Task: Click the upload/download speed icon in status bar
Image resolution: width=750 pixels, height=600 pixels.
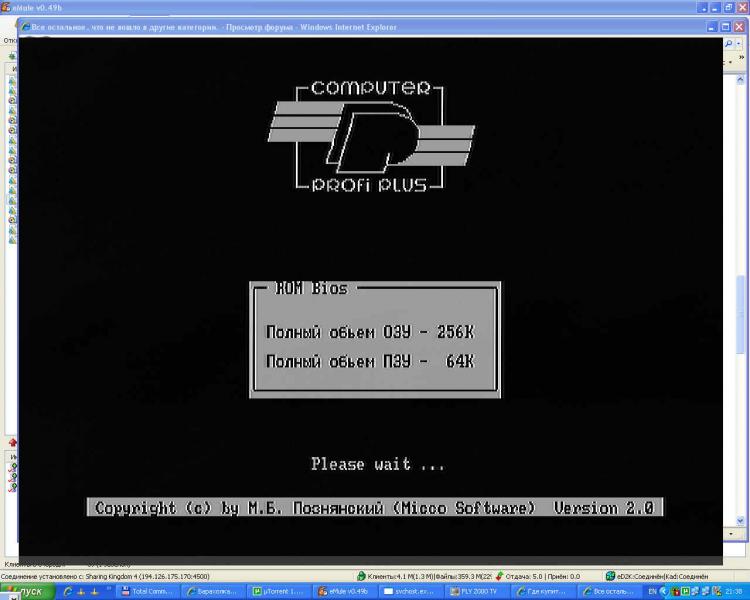Action: tap(500, 576)
